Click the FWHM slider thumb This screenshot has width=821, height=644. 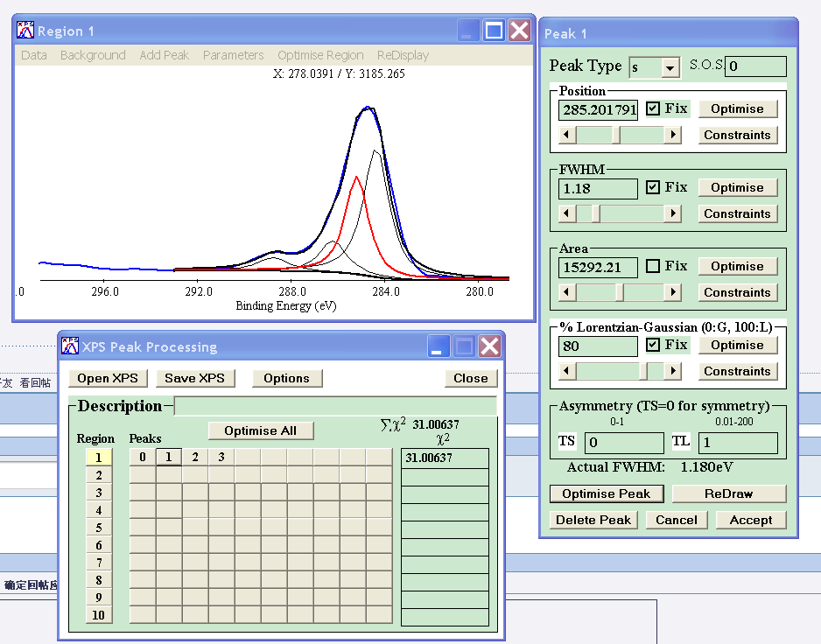pos(596,213)
